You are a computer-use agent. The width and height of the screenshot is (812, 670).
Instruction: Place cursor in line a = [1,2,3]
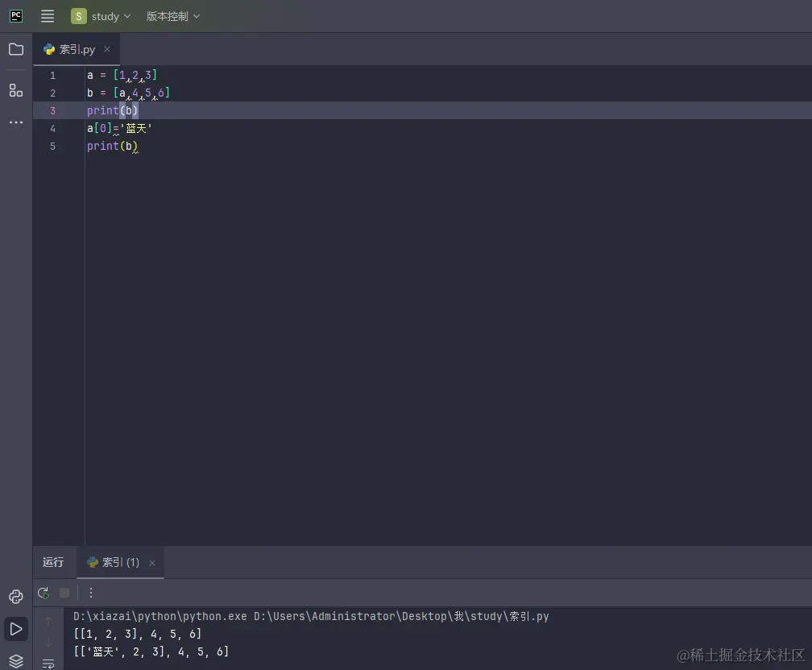click(x=122, y=76)
